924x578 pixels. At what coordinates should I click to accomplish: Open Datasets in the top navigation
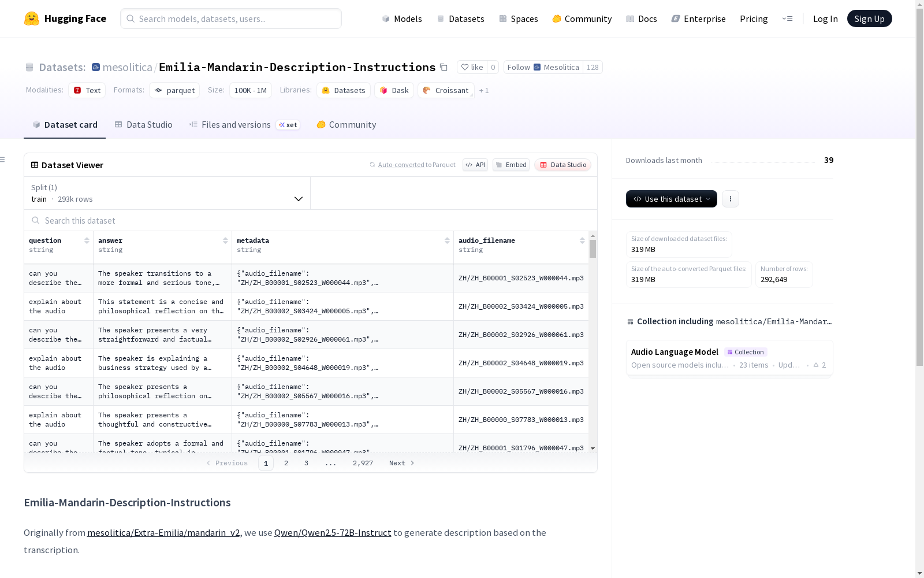point(460,18)
